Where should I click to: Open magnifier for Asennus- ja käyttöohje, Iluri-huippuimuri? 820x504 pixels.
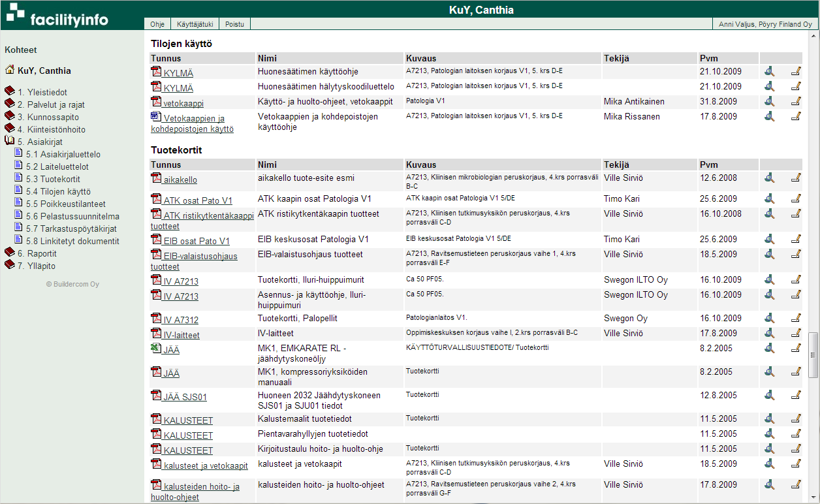pos(770,294)
